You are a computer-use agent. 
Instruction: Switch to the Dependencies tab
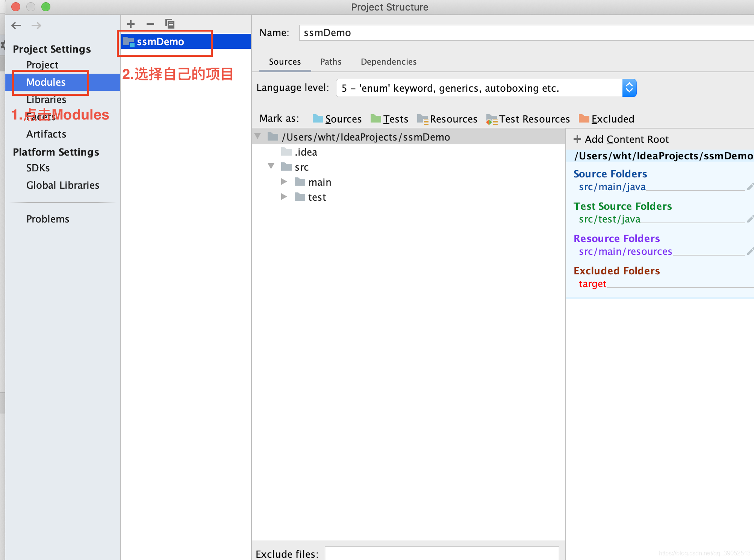tap(388, 62)
